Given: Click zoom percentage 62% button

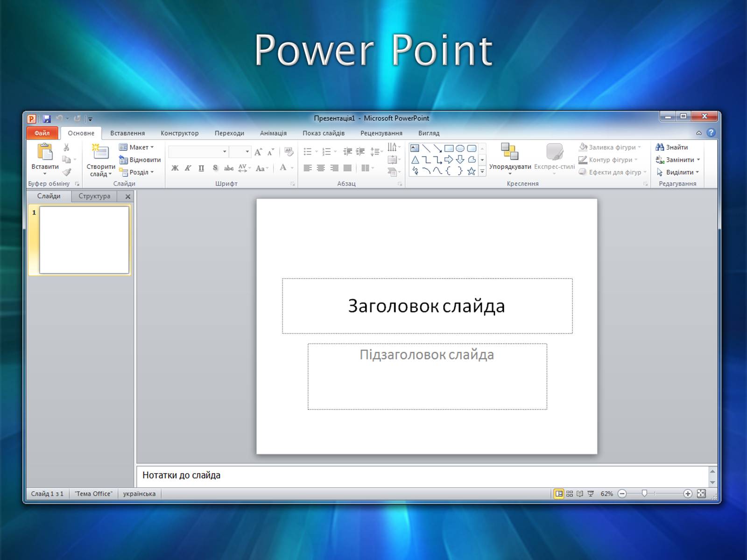Looking at the screenshot, I should 606,494.
